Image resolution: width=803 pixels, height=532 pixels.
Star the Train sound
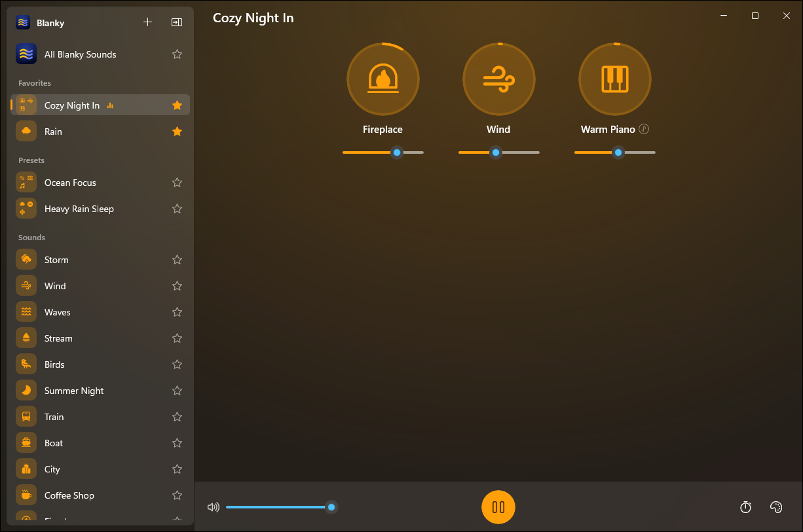coord(177,417)
